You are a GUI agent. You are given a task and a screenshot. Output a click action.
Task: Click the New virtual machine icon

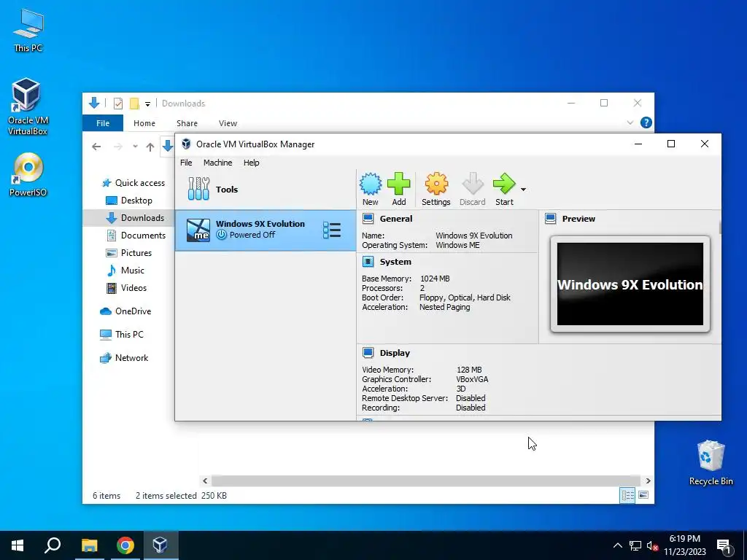370,189
